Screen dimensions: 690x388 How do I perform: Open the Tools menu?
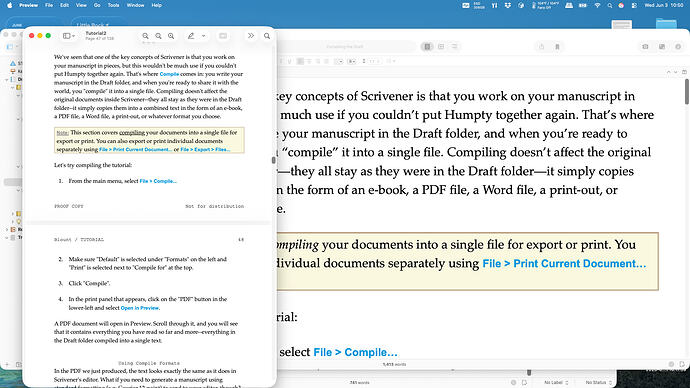point(113,5)
